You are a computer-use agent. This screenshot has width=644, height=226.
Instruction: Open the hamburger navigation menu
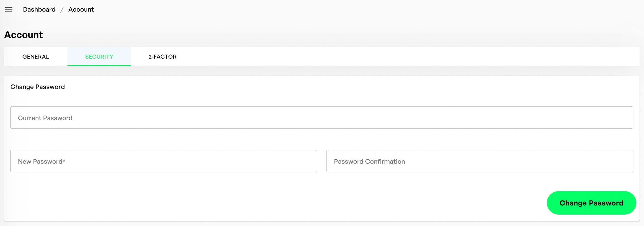(x=9, y=9)
